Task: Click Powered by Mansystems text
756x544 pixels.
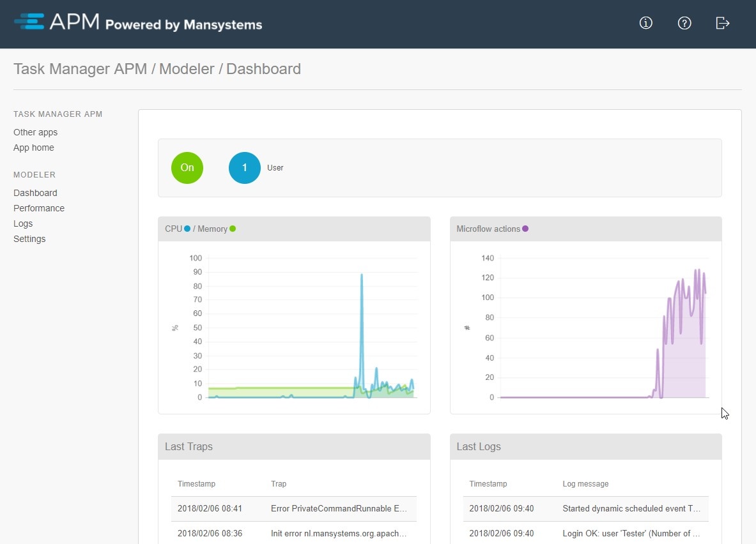Action: 183,24
